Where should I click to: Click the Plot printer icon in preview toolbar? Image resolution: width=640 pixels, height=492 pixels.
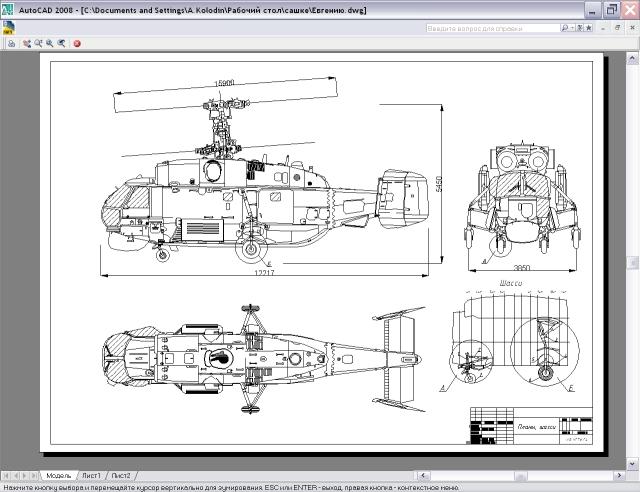pos(11,43)
